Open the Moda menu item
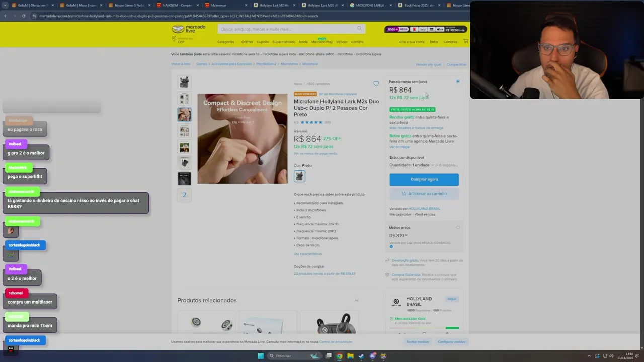The width and height of the screenshot is (644, 362). 303,42
